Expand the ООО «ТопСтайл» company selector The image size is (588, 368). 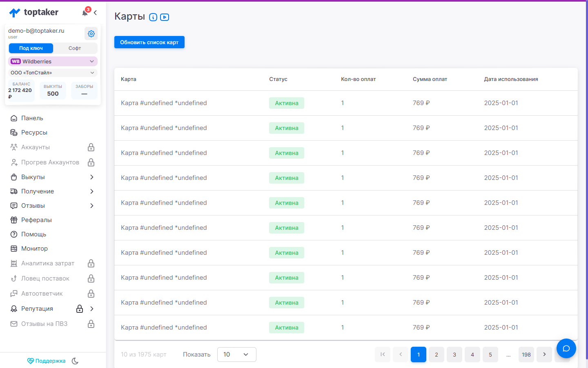point(53,73)
